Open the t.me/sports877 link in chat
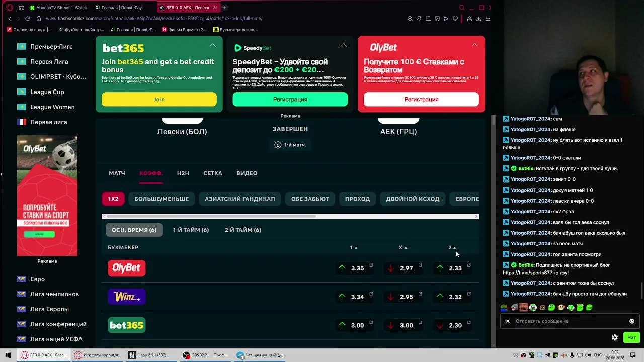The image size is (644, 362). pyautogui.click(x=527, y=273)
